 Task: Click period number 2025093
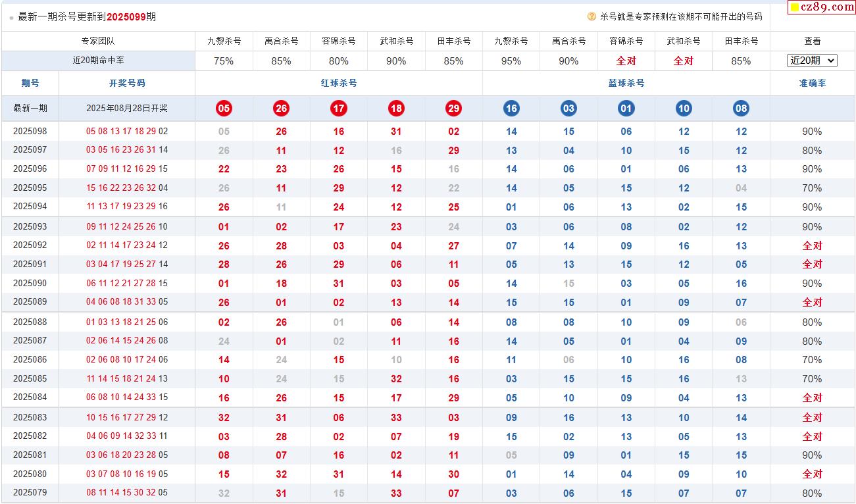[x=30, y=226]
